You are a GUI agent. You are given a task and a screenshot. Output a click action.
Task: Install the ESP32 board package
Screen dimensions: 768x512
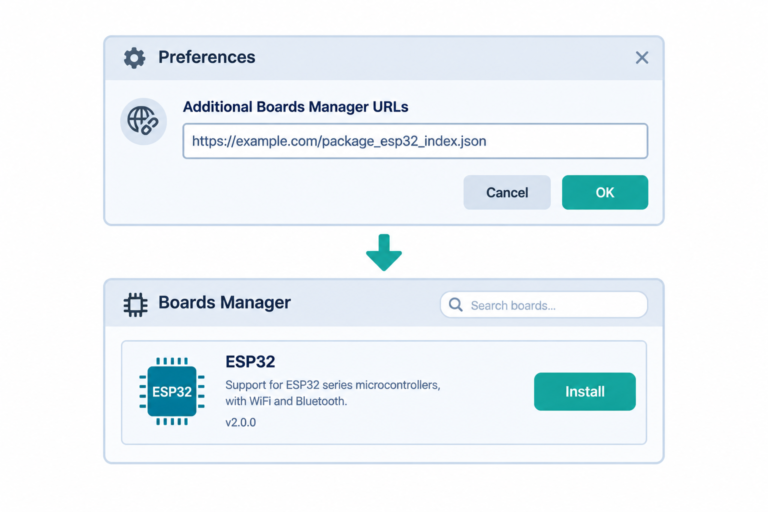[585, 391]
